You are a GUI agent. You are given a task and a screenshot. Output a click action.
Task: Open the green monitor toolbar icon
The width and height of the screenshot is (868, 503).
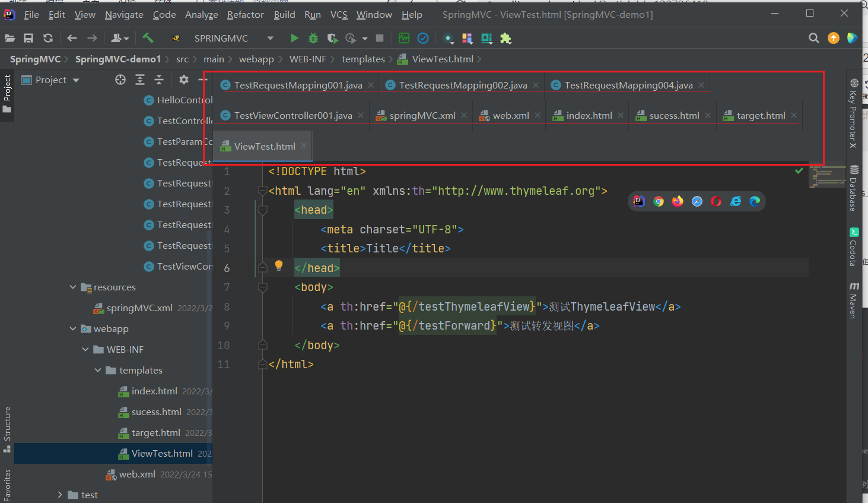(x=404, y=38)
